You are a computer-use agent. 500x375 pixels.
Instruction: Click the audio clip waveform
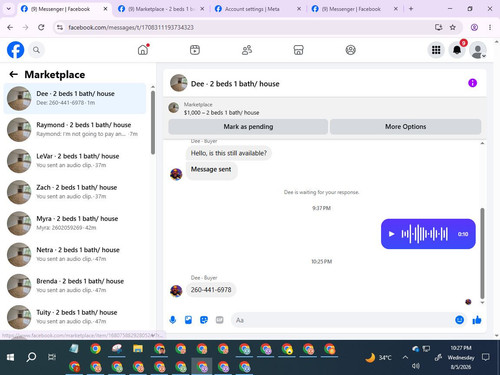click(x=424, y=234)
